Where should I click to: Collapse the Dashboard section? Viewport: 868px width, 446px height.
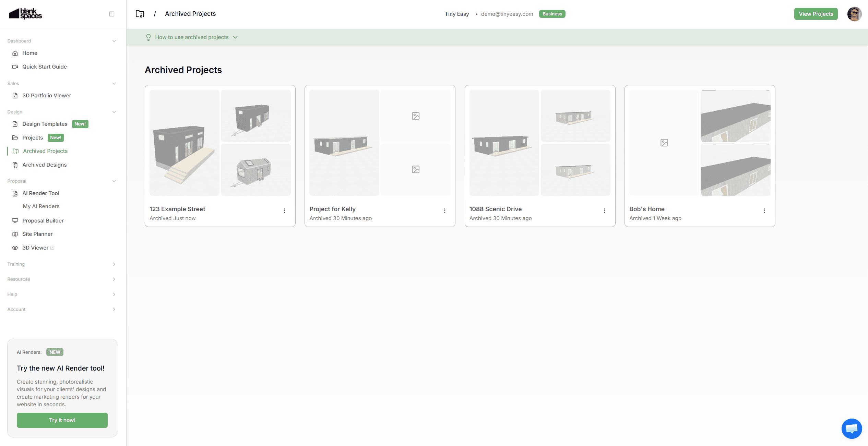tap(114, 41)
